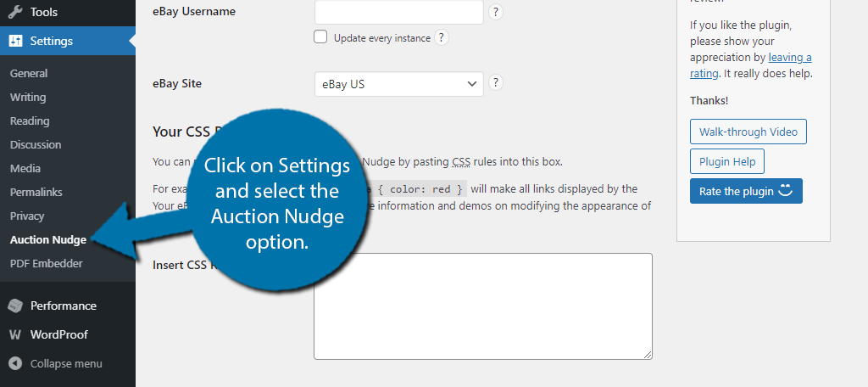The image size is (868, 387).
Task: Click help icon next to Update every instance
Action: pyautogui.click(x=441, y=37)
